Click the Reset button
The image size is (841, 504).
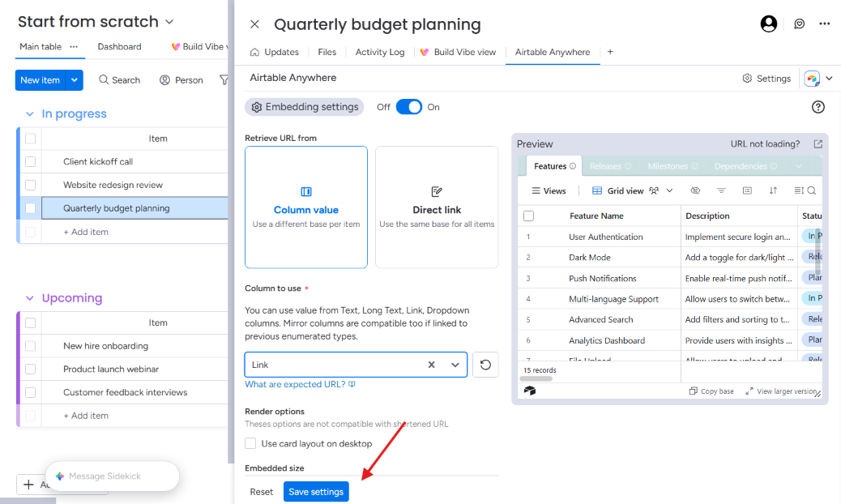262,492
